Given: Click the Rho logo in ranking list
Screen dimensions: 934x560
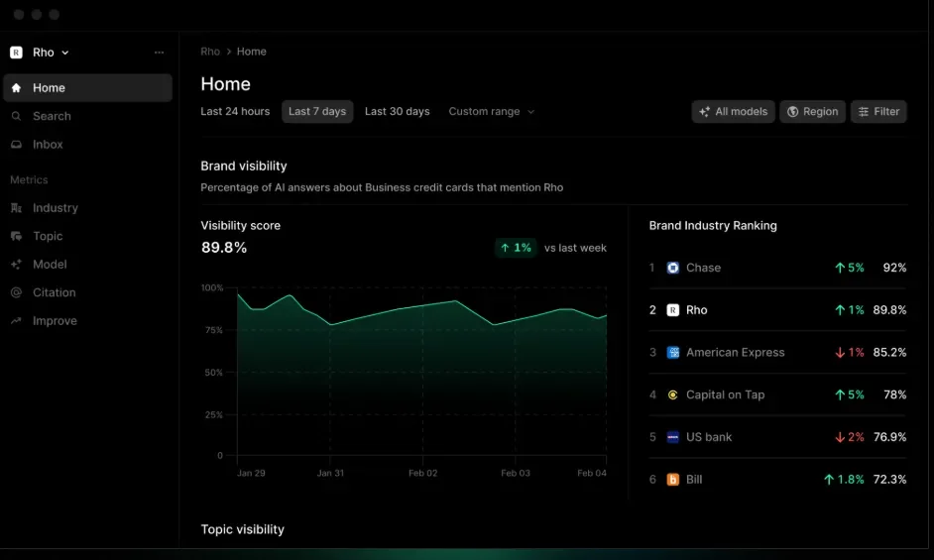Looking at the screenshot, I should (673, 310).
